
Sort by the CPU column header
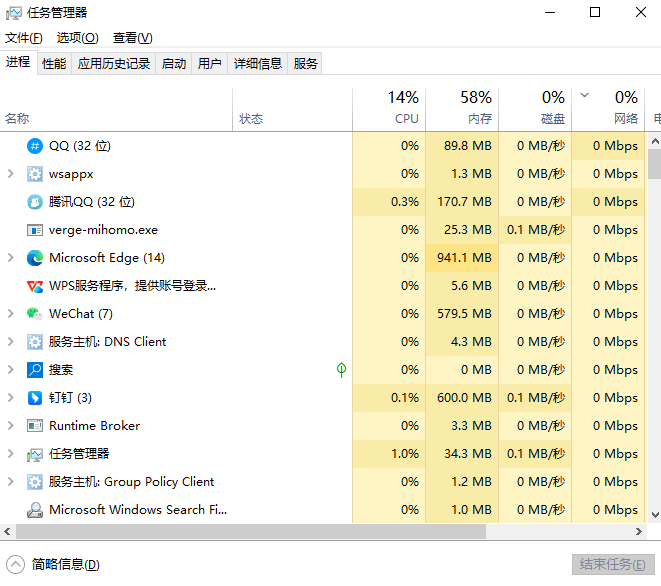pos(389,109)
